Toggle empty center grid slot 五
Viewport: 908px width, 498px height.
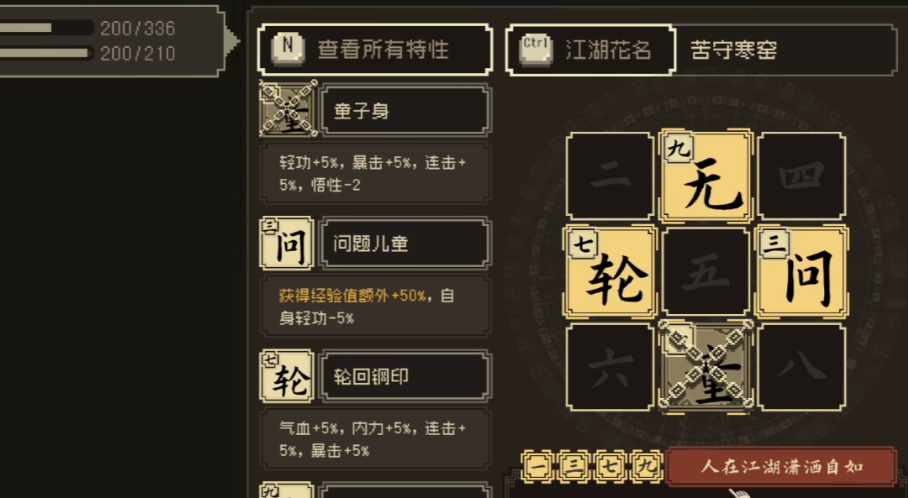point(706,272)
